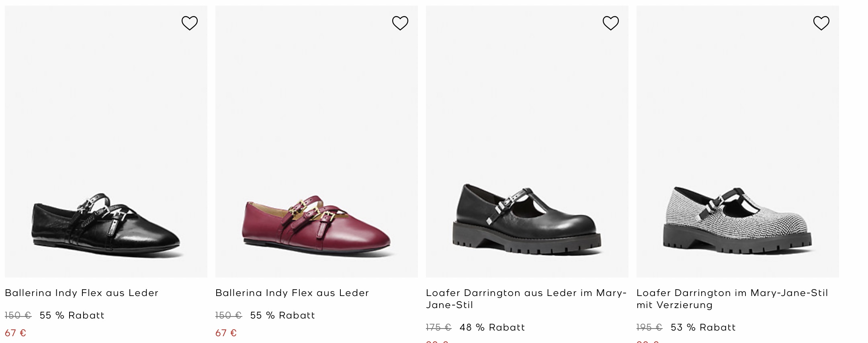Viewport: 868px width, 343px height.
Task: Click the 67 € price of black ballerina
Action: pyautogui.click(x=15, y=333)
